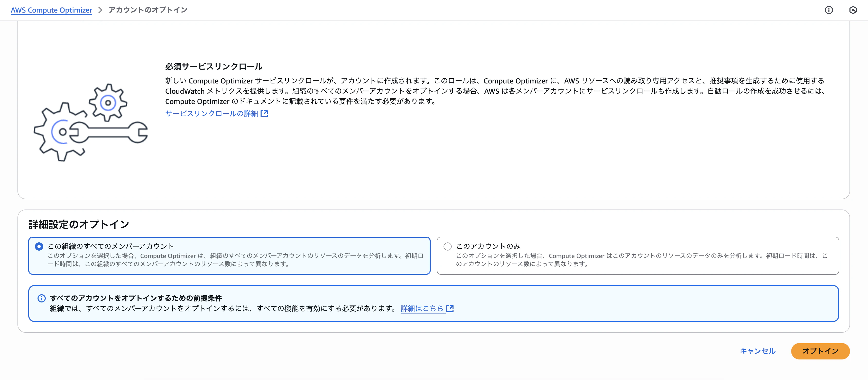868x380 pixels.
Task: Open the info panel icon in header
Action: (x=829, y=10)
